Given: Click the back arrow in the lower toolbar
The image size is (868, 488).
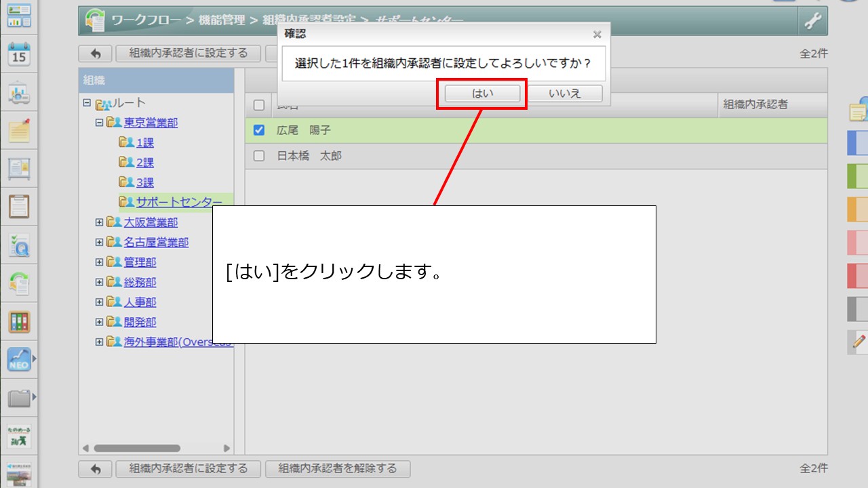Looking at the screenshot, I should (x=96, y=469).
